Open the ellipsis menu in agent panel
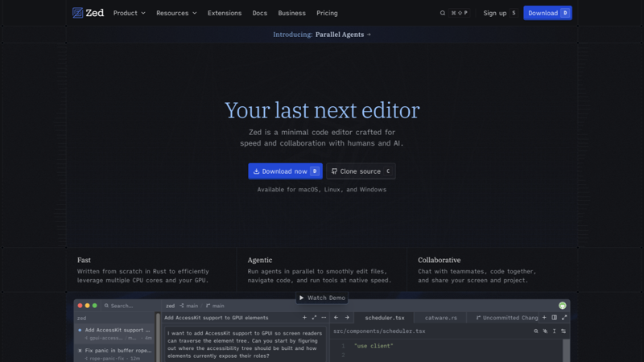Viewport: 644px width, 362px height. point(324,318)
